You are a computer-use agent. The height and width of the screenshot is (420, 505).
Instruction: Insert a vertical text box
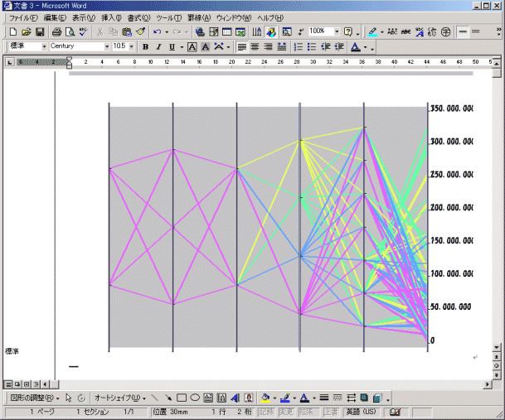pos(221,398)
